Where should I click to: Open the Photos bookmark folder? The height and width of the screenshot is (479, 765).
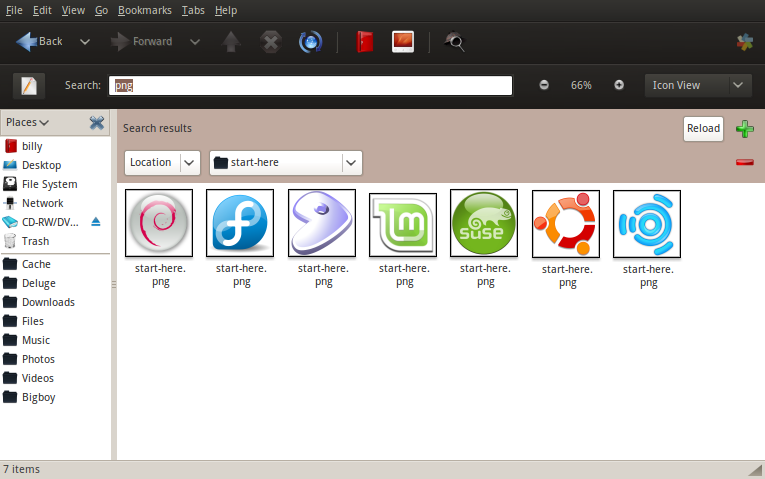tap(56, 359)
